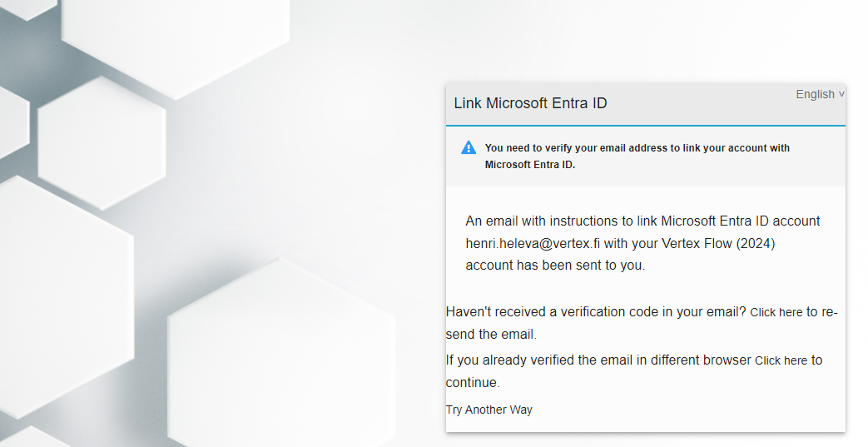Image resolution: width=868 pixels, height=447 pixels.
Task: Click the Link Microsoft Entra ID heading
Action: pos(530,103)
